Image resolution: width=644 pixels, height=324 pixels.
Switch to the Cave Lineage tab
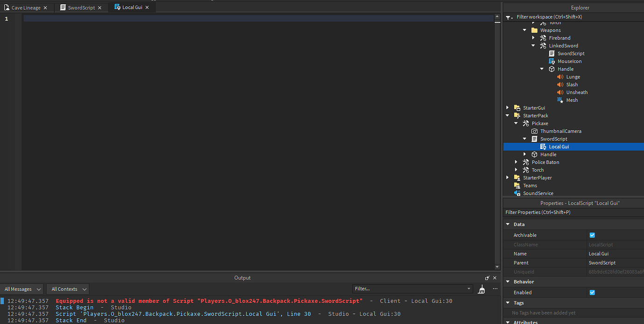(x=26, y=7)
